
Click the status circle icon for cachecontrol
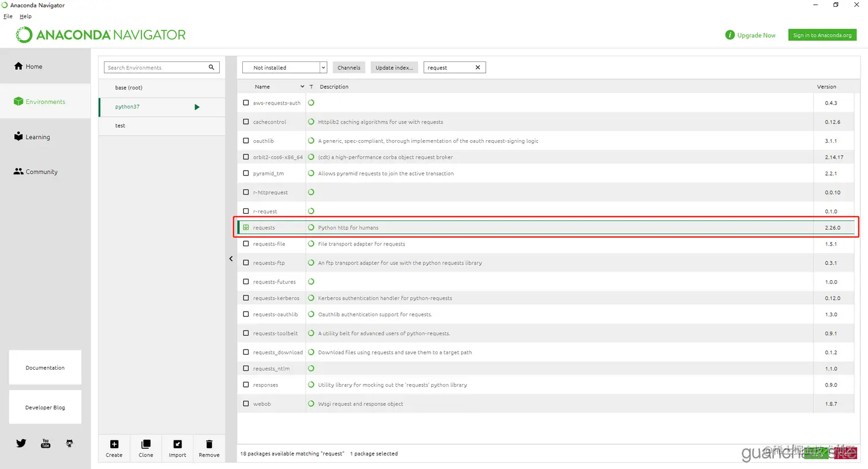(311, 122)
